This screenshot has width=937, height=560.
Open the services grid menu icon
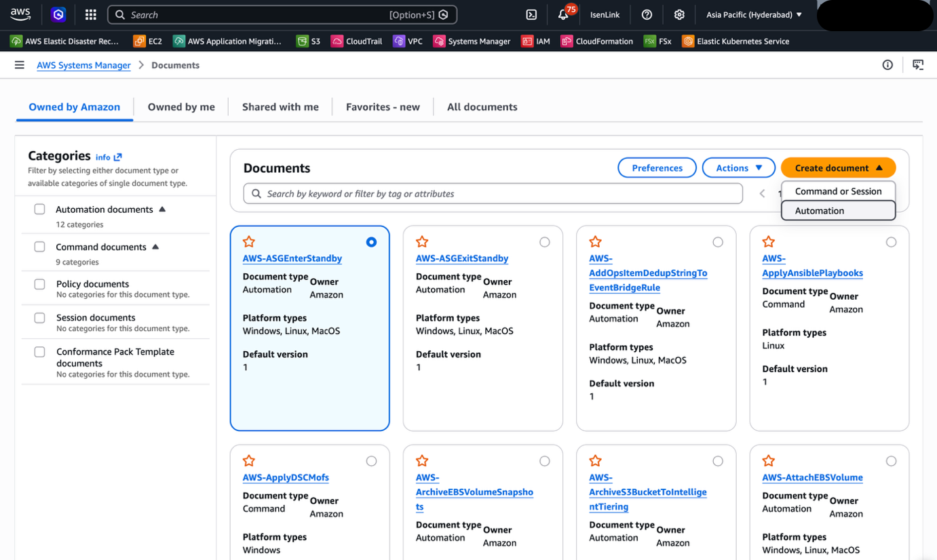(90, 15)
